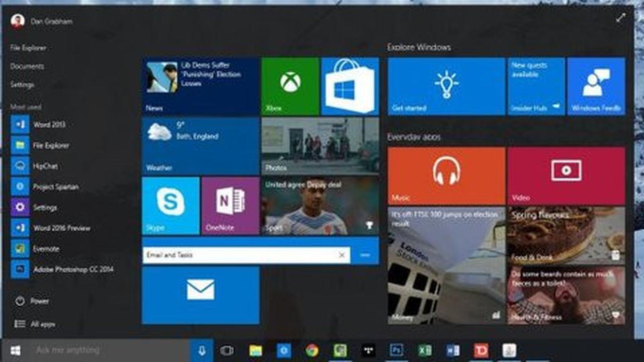Open the Photos tile

[320, 146]
